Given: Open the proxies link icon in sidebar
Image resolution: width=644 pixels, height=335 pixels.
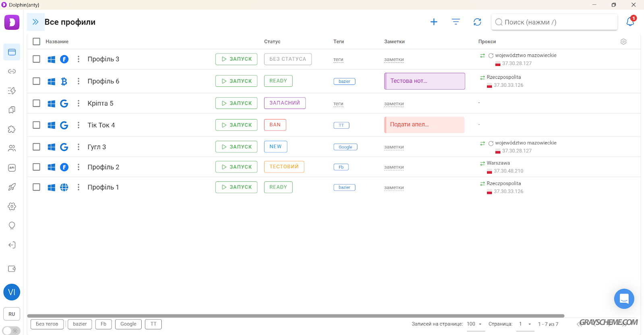Looking at the screenshot, I should coord(12,72).
